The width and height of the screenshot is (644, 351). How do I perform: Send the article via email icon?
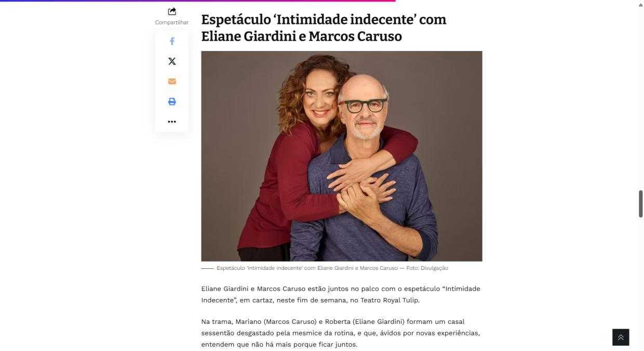coord(172,81)
